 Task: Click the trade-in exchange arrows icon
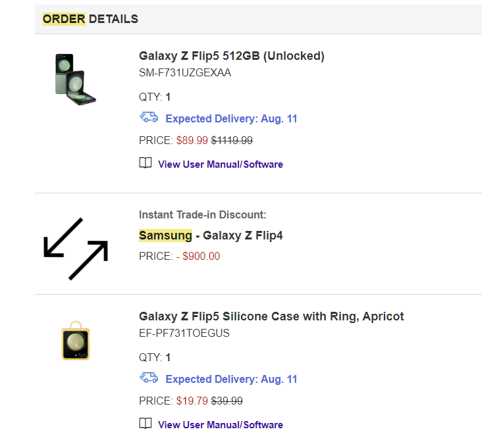(x=76, y=248)
